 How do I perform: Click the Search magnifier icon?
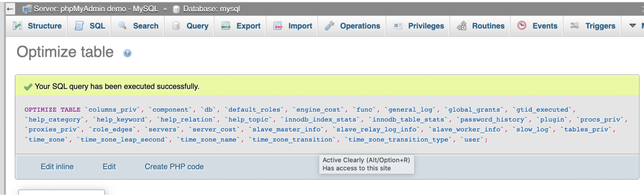[x=122, y=26]
